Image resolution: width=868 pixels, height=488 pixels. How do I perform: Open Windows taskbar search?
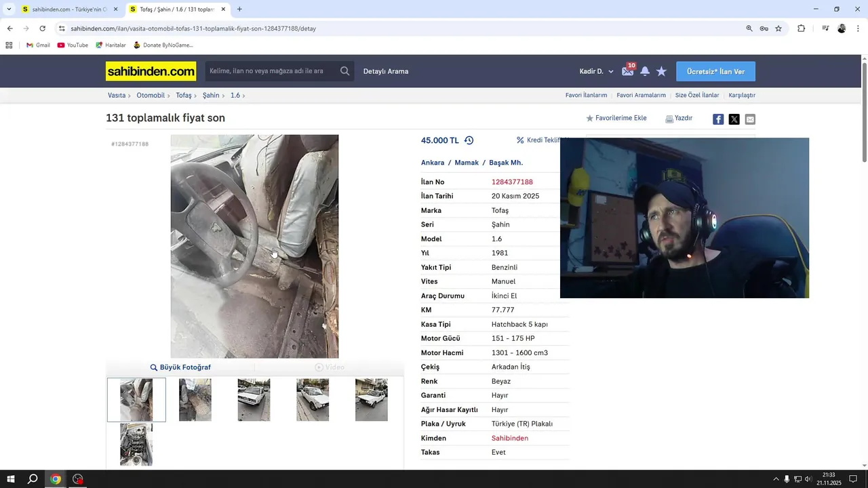click(x=33, y=479)
